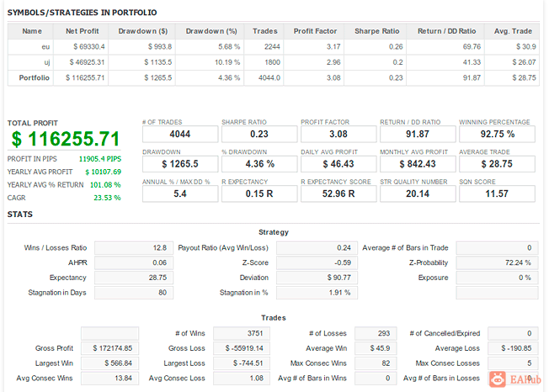
Task: Select the uj strategy row name
Action: 47,62
